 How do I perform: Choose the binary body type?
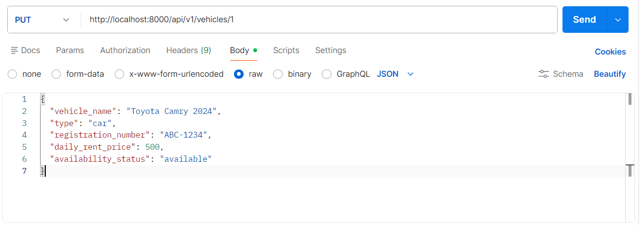[x=278, y=74]
